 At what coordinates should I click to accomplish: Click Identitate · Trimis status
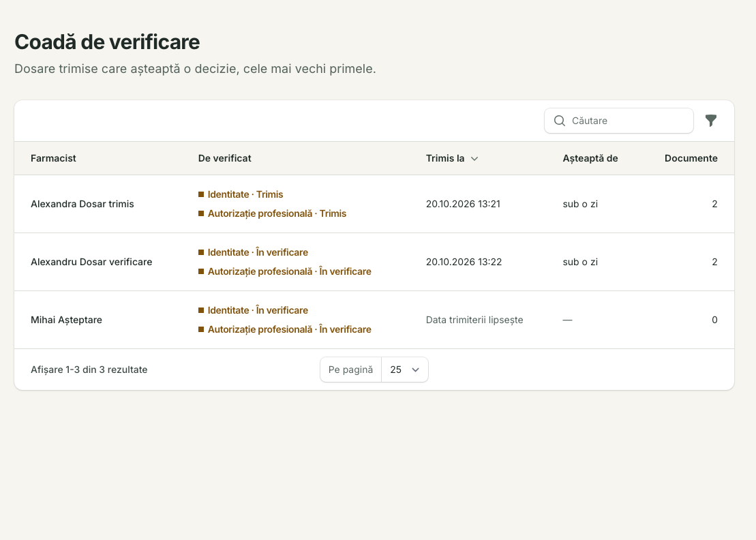(245, 194)
